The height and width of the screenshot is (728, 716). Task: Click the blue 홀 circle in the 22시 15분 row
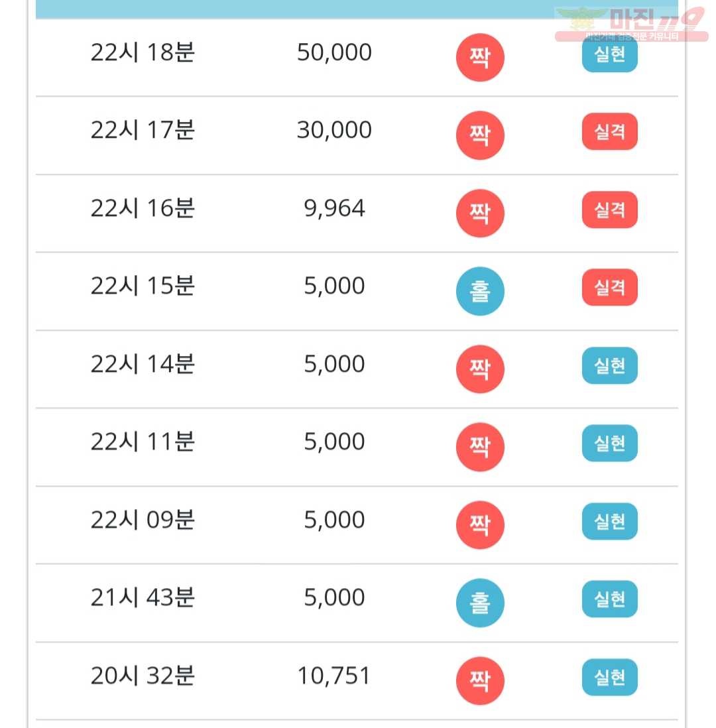click(480, 291)
